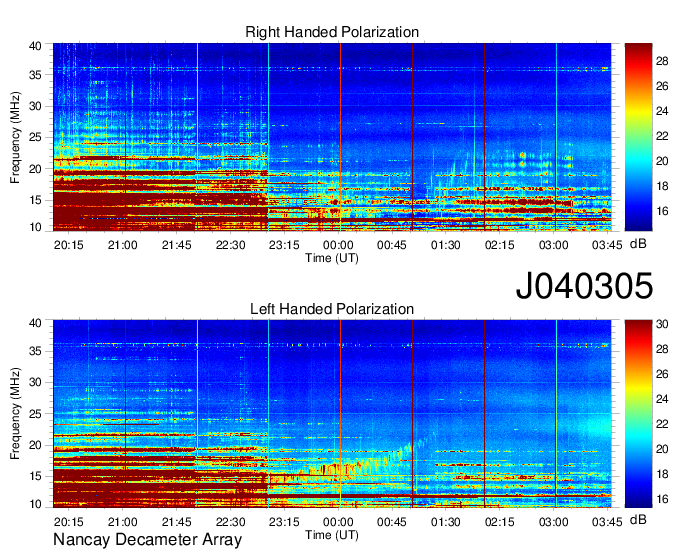Click the 02:15 time tick of right-handed plot
This screenshot has width=680, height=552.
tap(500, 245)
